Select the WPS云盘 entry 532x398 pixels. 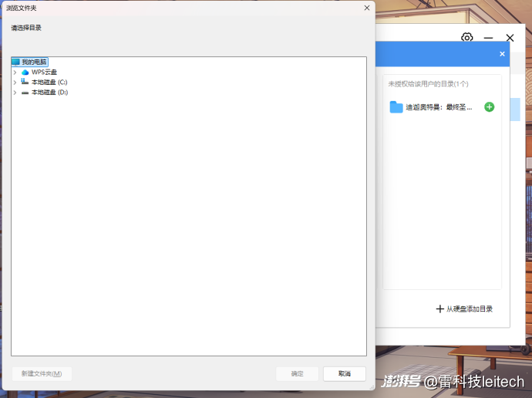pyautogui.click(x=44, y=73)
